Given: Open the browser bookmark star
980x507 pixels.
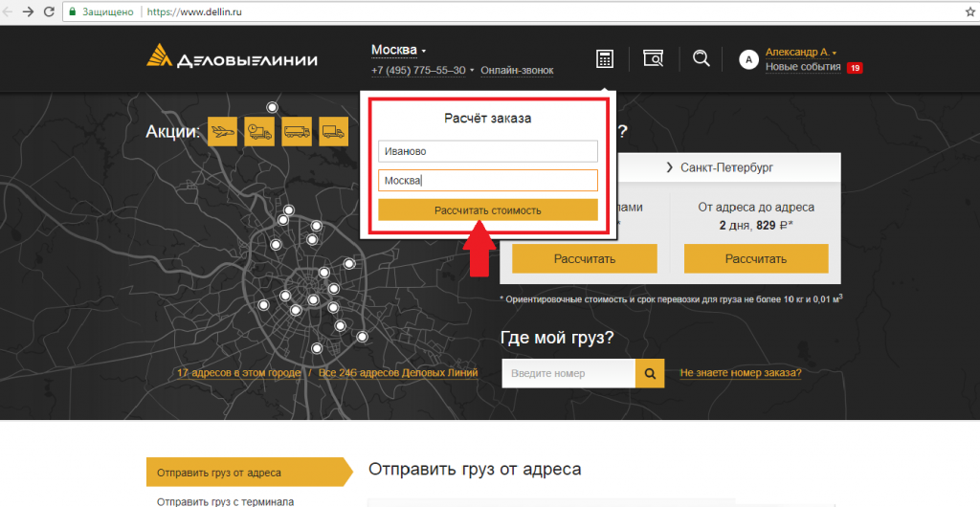Looking at the screenshot, I should coord(968,11).
